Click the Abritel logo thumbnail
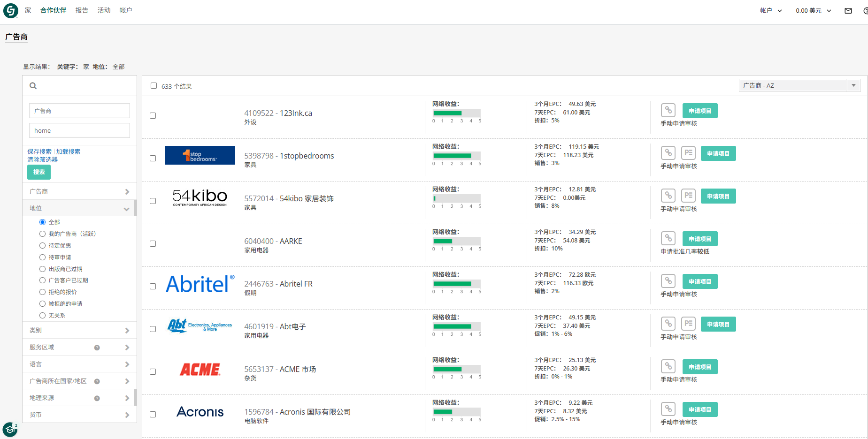 click(200, 284)
